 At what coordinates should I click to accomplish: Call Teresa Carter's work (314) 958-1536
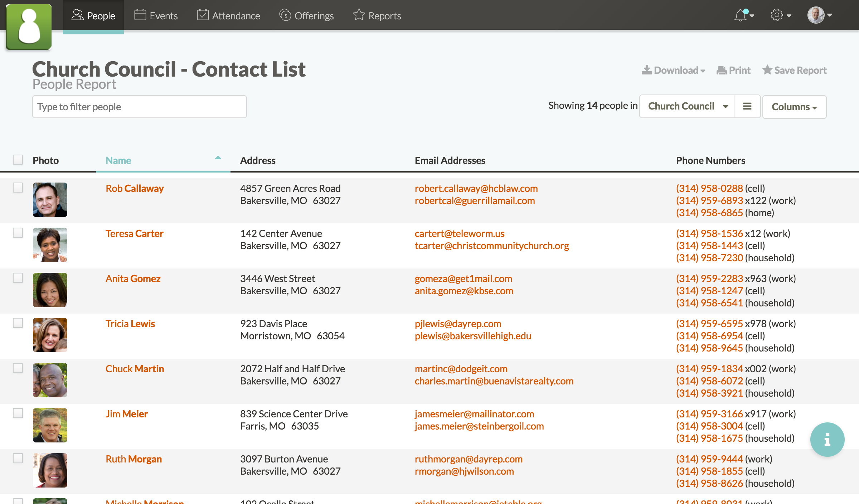(709, 233)
